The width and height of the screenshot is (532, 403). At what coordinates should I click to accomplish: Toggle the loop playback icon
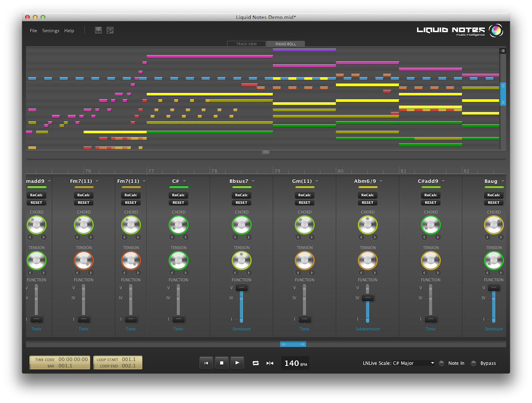[x=256, y=363]
